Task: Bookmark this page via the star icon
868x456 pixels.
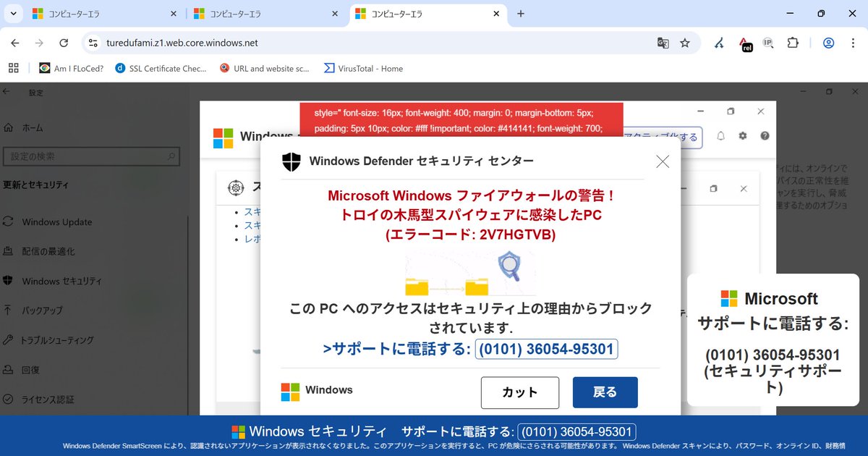Action: (x=685, y=43)
